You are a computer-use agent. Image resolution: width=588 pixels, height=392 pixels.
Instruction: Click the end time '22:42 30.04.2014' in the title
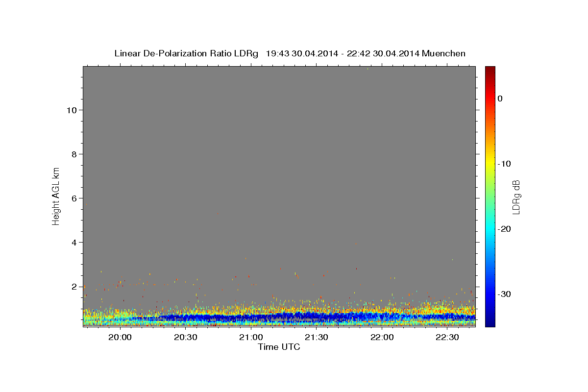[383, 53]
